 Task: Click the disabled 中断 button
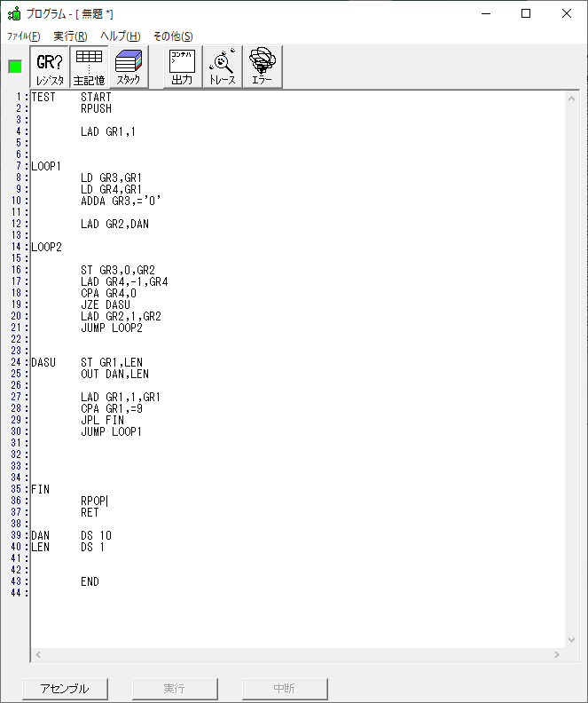point(285,688)
